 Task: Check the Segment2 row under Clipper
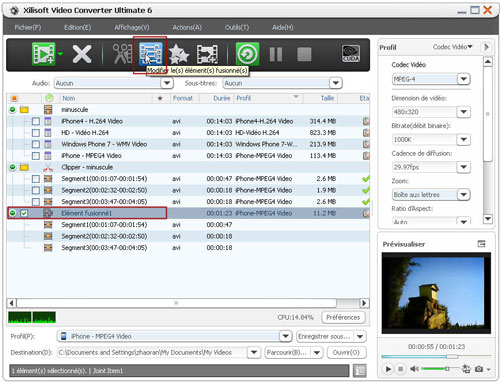36,190
